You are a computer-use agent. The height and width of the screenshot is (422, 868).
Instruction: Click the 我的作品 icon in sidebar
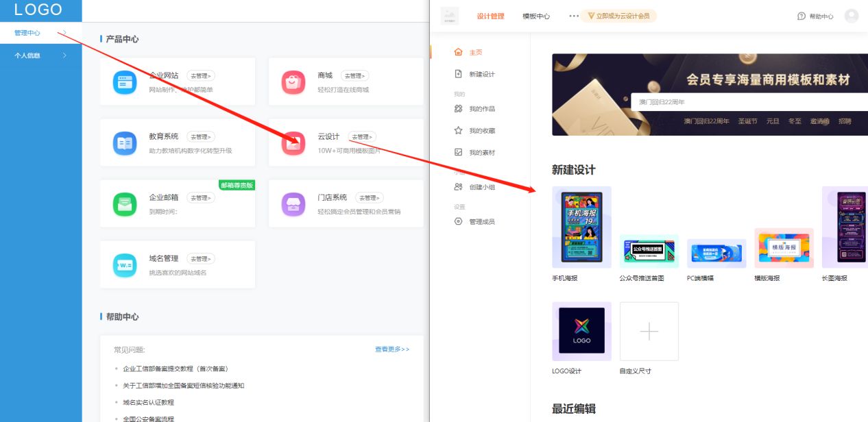click(x=459, y=108)
